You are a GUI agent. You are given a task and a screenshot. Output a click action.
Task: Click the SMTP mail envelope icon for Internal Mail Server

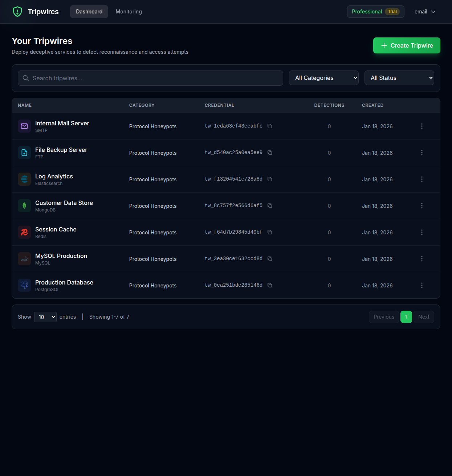(x=24, y=126)
